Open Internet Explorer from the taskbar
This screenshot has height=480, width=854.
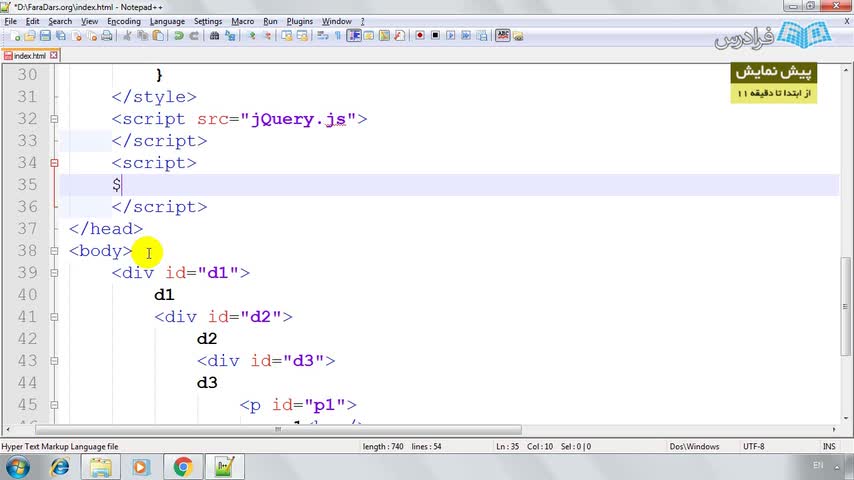(x=60, y=467)
